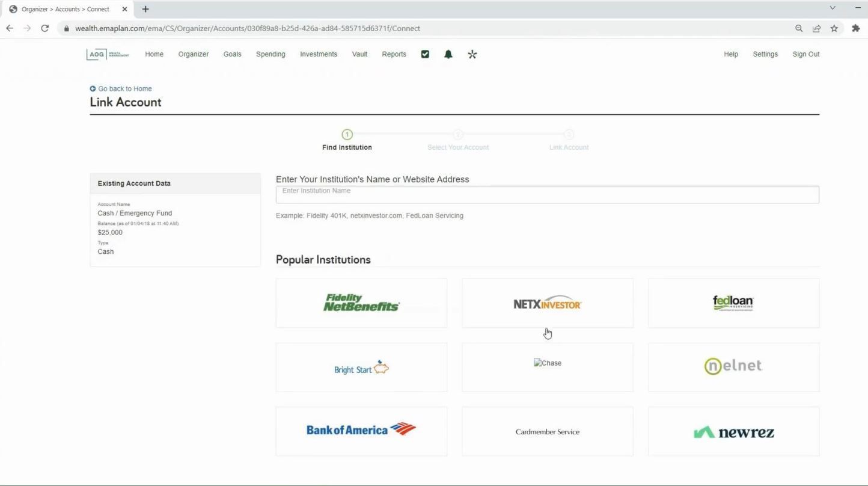Click the Popular Institutions heading
This screenshot has height=486, width=868.
click(x=323, y=260)
